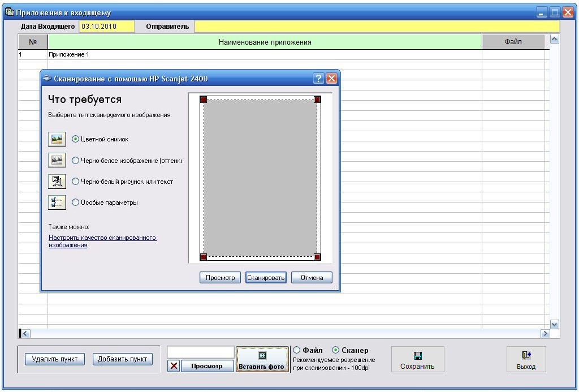Click the grayscale image type icon
579x392 pixels.
coord(57,160)
